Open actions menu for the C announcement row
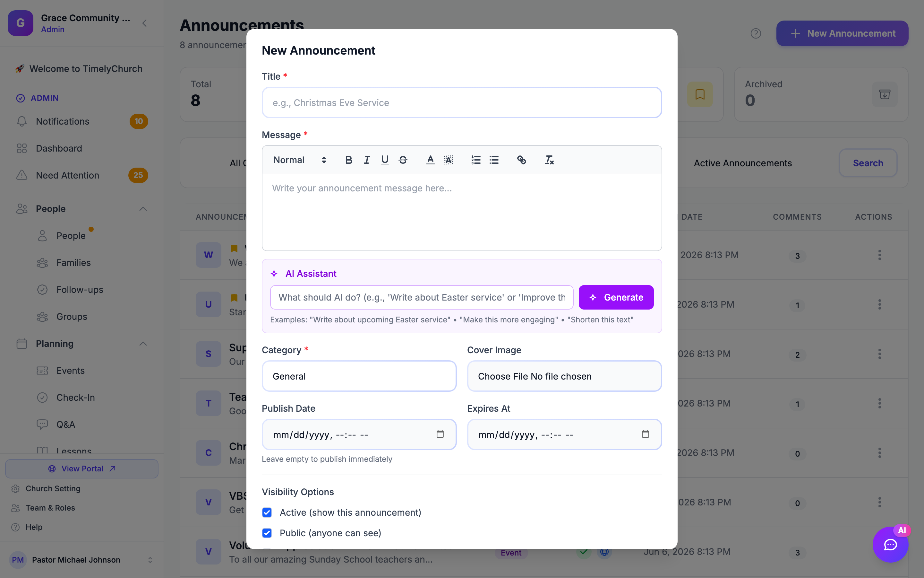 [879, 453]
